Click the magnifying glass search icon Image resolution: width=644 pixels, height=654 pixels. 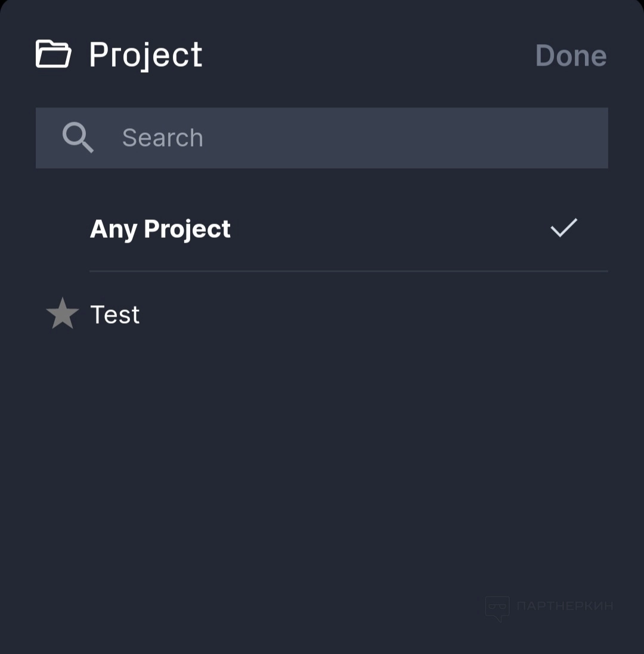click(x=78, y=138)
